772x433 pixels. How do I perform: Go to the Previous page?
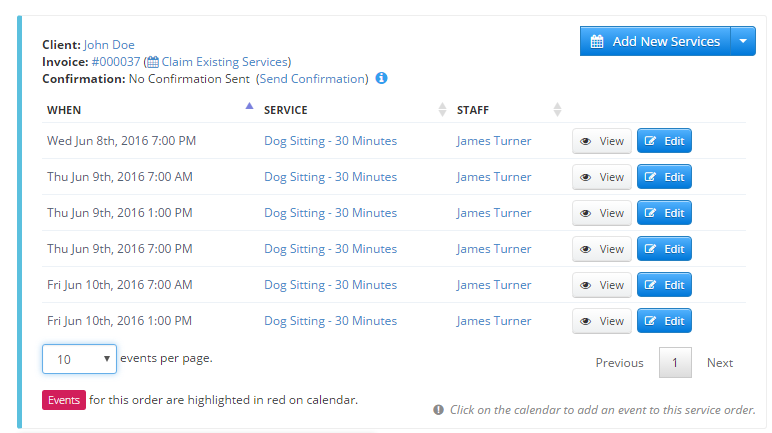point(619,363)
